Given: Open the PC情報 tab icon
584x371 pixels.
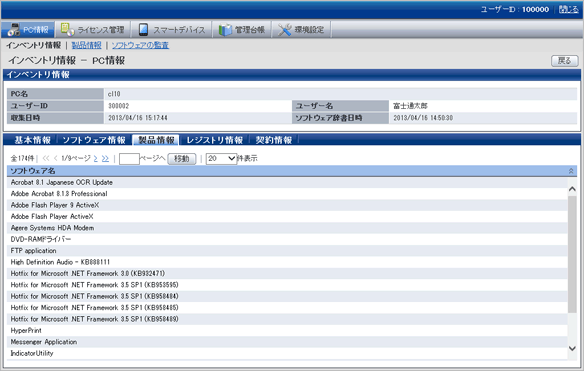Looking at the screenshot, I should click(14, 29).
